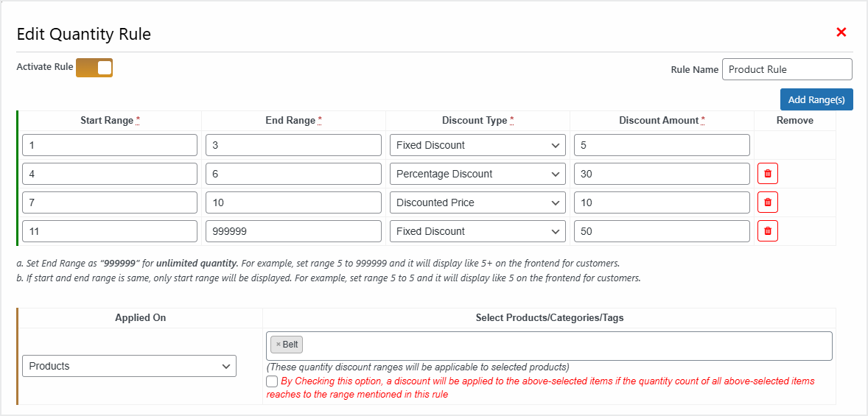Open the Discounted Price type dropdown
The width and height of the screenshot is (868, 416).
click(x=477, y=202)
